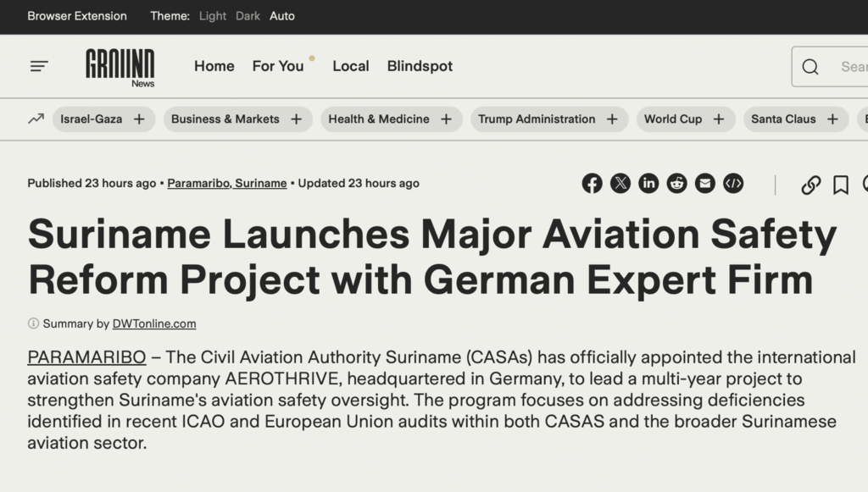This screenshot has height=492, width=868.
Task: Copy the article link icon
Action: pos(810,185)
